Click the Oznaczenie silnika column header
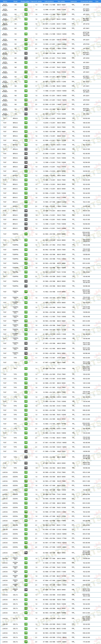This screenshot has height=644, width=101. (86, 2)
